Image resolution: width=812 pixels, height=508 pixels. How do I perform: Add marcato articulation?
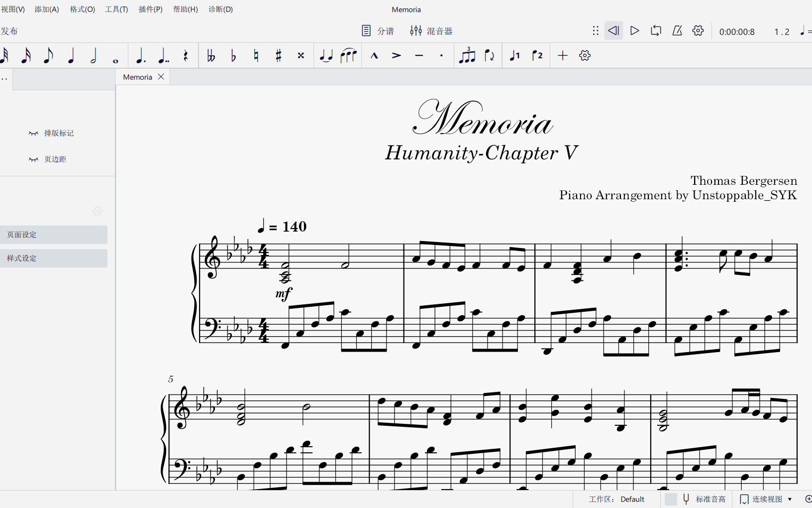[374, 55]
